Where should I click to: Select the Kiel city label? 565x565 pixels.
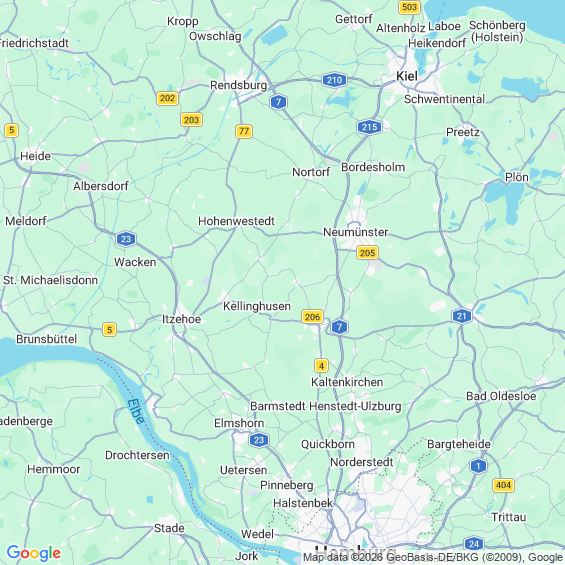tap(407, 76)
